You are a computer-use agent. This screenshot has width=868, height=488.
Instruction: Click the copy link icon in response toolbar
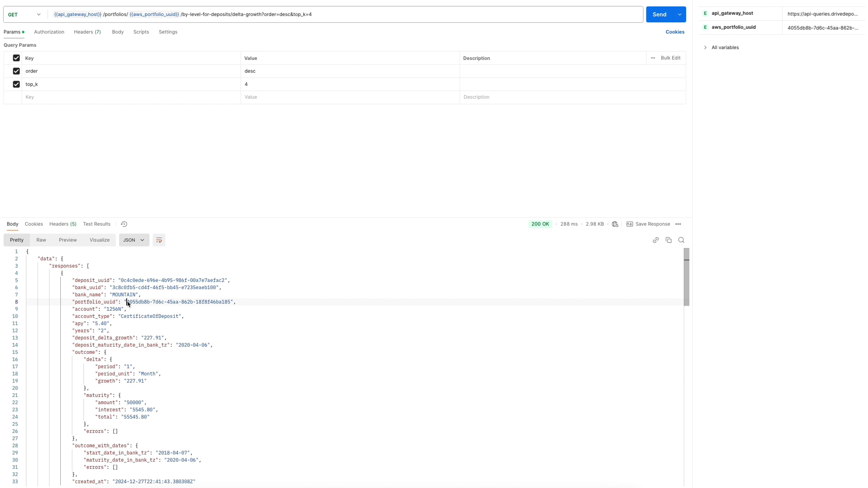(x=656, y=240)
